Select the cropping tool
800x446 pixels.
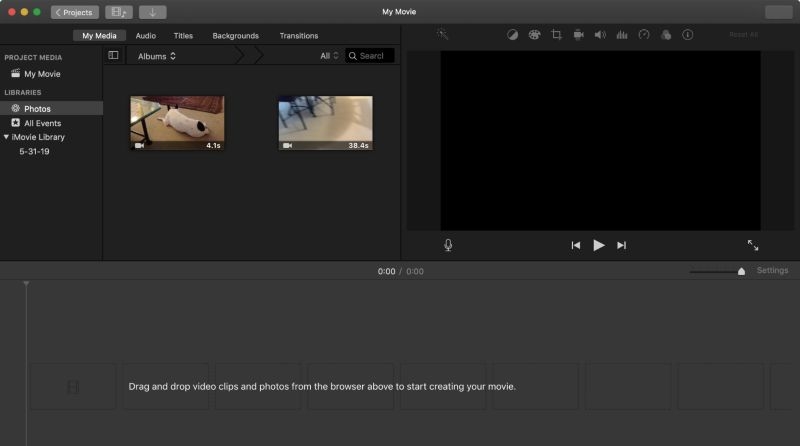tap(556, 35)
